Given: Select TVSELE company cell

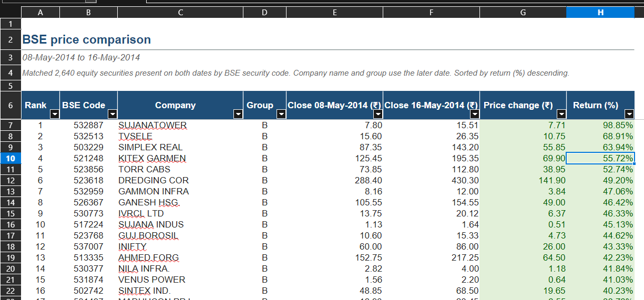Looking at the screenshot, I should point(180,136).
